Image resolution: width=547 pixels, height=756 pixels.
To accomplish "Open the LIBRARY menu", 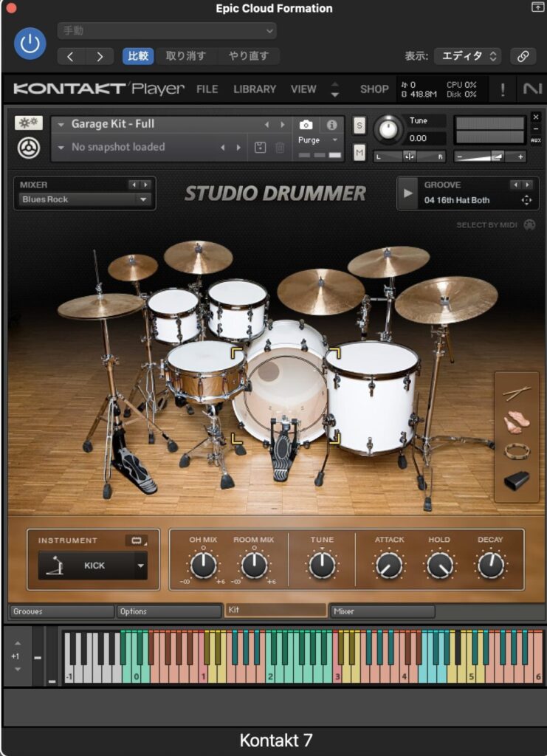I will [x=255, y=89].
